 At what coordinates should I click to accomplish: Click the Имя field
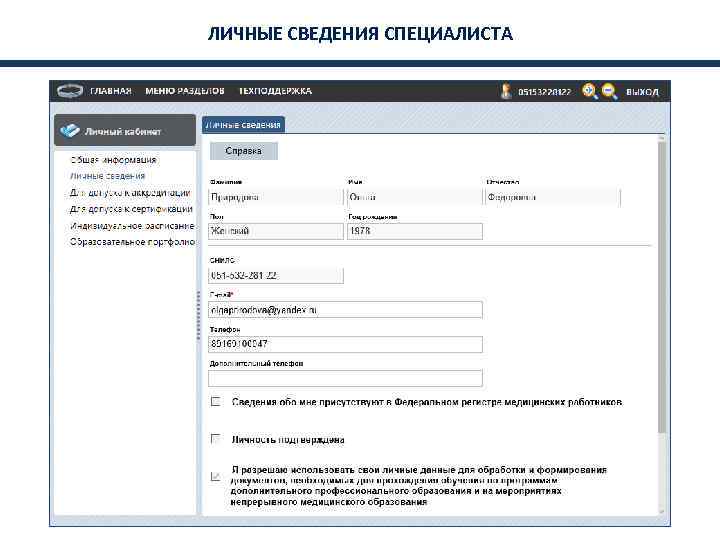[415, 197]
